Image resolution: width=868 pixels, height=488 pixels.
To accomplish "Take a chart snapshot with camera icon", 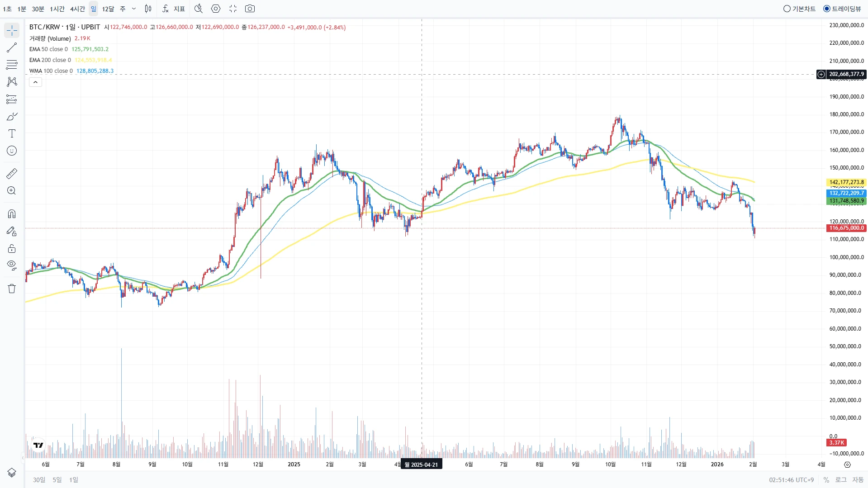I will 250,9.
